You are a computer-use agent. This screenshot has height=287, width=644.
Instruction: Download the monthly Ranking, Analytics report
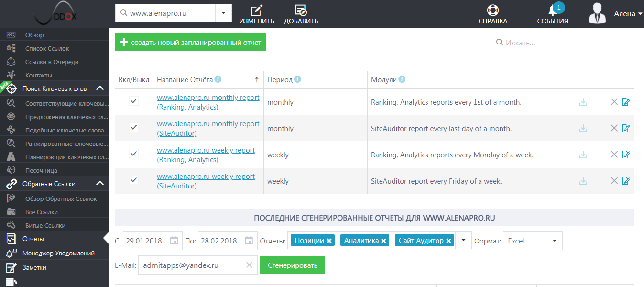tap(583, 102)
